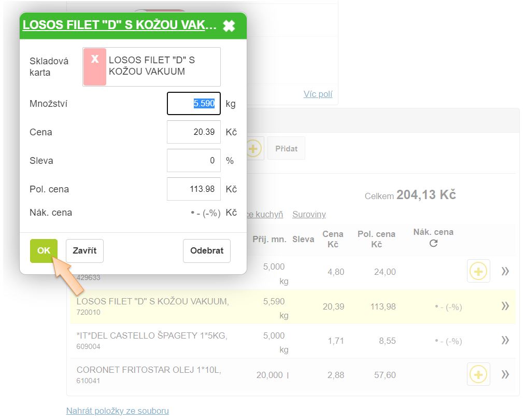
Task: Click the Množství quantity input field
Action: click(x=193, y=104)
